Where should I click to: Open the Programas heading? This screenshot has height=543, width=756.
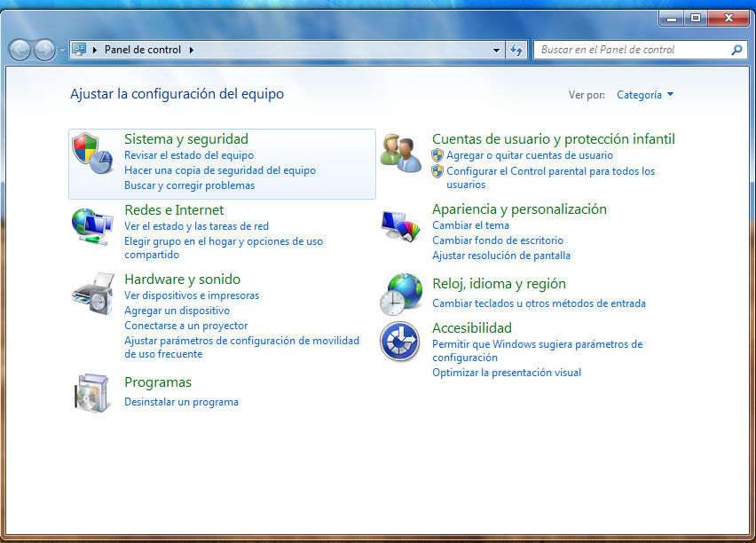pos(158,382)
